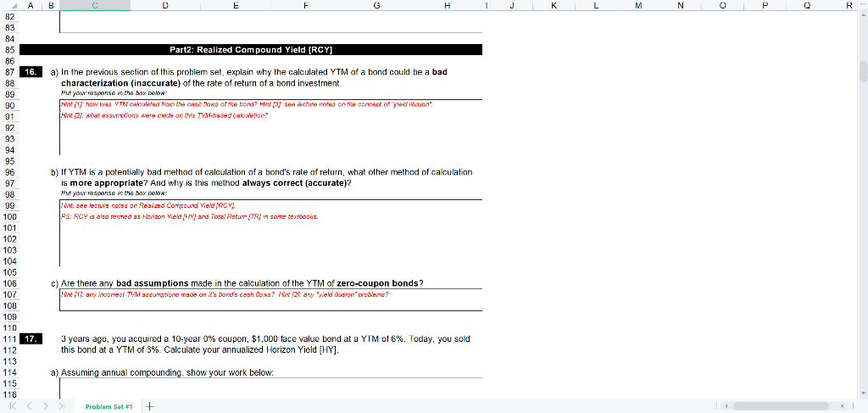The height and width of the screenshot is (413, 868).
Task: Go to last sheet with the navigation arrow
Action: pos(61,406)
